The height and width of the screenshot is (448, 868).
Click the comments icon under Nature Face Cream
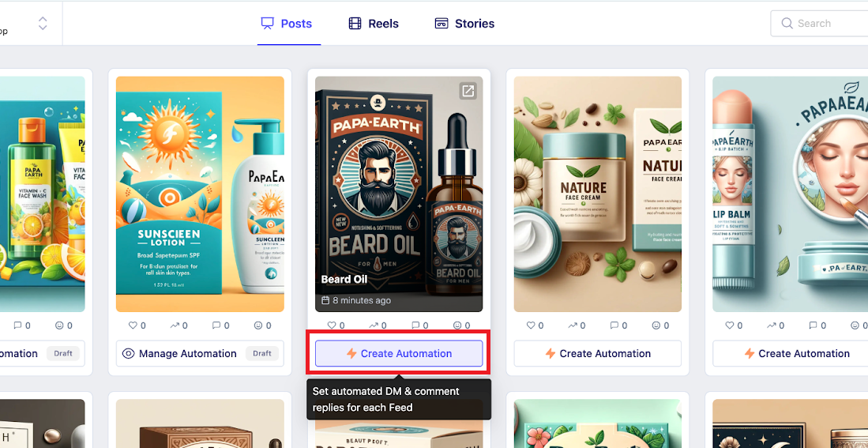point(614,326)
